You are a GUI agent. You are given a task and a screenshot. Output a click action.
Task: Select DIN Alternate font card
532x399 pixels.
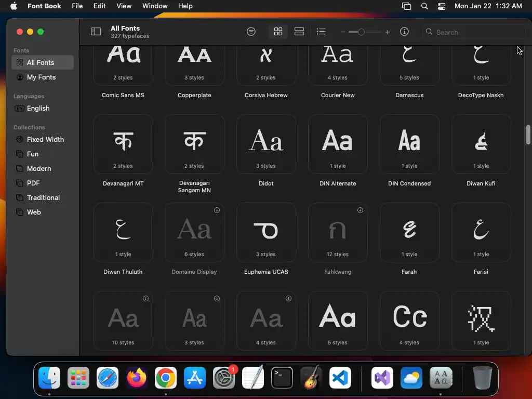338,144
